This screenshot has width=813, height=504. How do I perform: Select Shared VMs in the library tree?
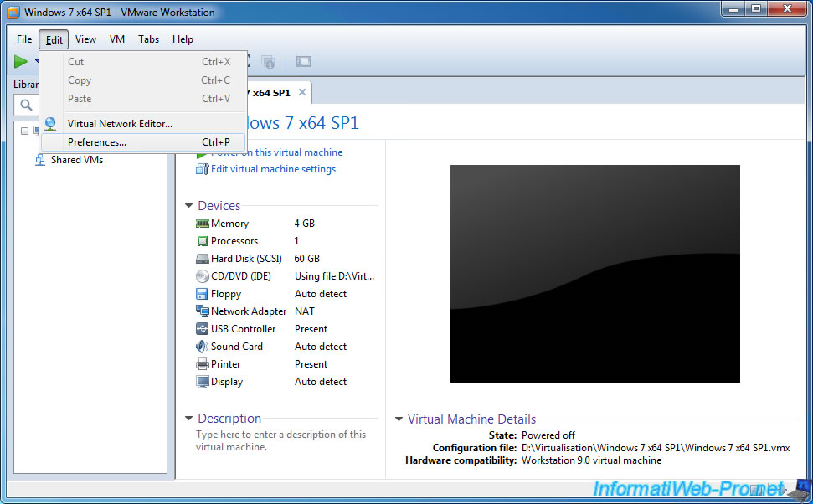77,160
